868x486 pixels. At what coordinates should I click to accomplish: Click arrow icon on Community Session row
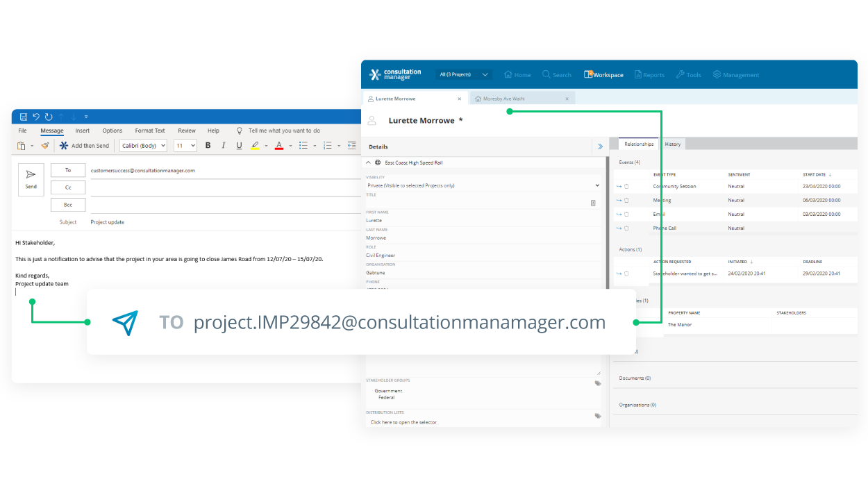click(619, 186)
